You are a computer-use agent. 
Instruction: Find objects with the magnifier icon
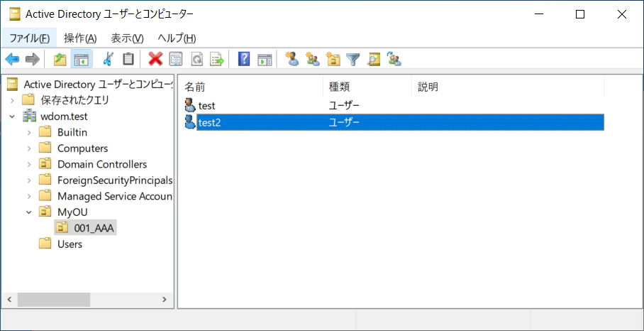coord(373,59)
